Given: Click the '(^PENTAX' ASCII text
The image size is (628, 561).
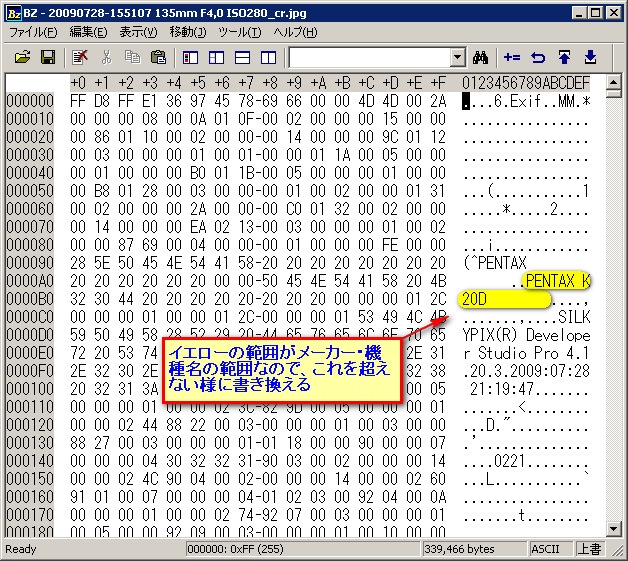Looking at the screenshot, I should click(x=495, y=263).
